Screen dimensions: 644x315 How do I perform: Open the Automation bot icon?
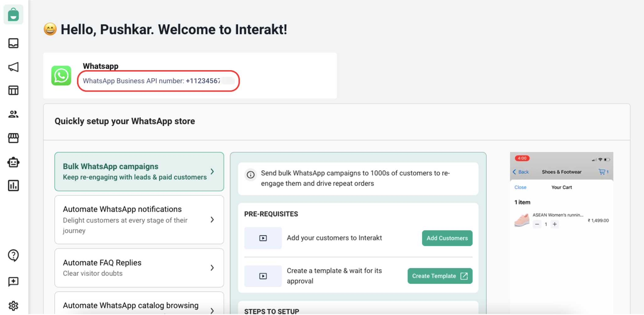click(14, 162)
